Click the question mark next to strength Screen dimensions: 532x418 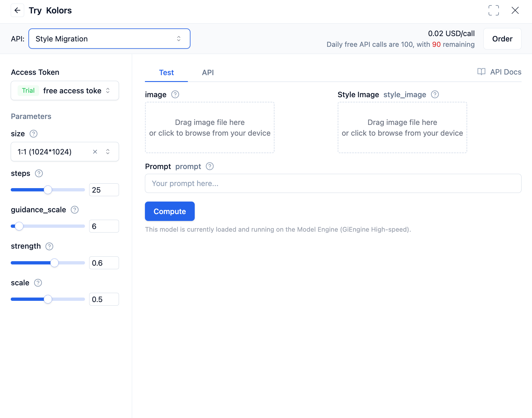[x=49, y=246]
